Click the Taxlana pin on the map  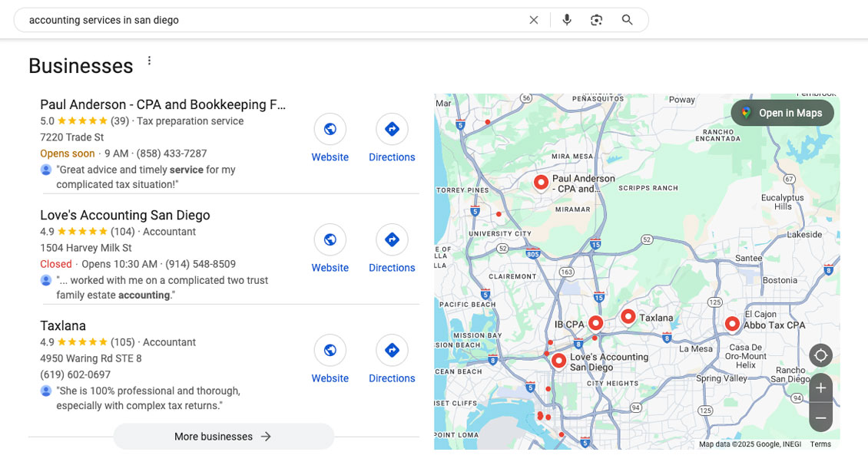[x=628, y=315]
